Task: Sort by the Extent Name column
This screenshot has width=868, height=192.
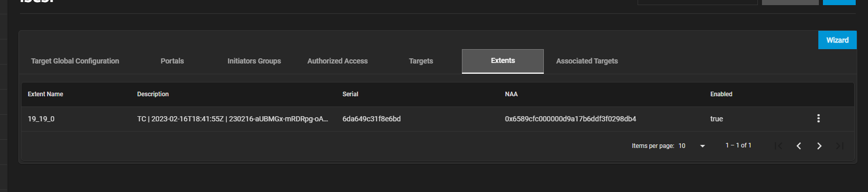Action: 46,94
